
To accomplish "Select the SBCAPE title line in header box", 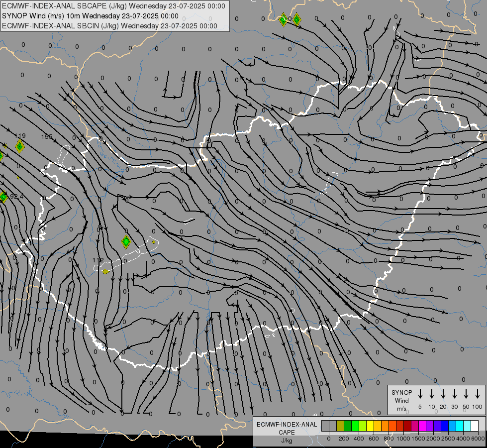I will pos(113,6).
